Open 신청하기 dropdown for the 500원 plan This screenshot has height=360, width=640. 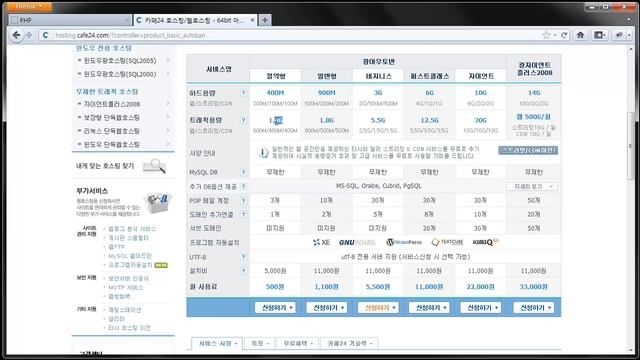tap(275, 308)
